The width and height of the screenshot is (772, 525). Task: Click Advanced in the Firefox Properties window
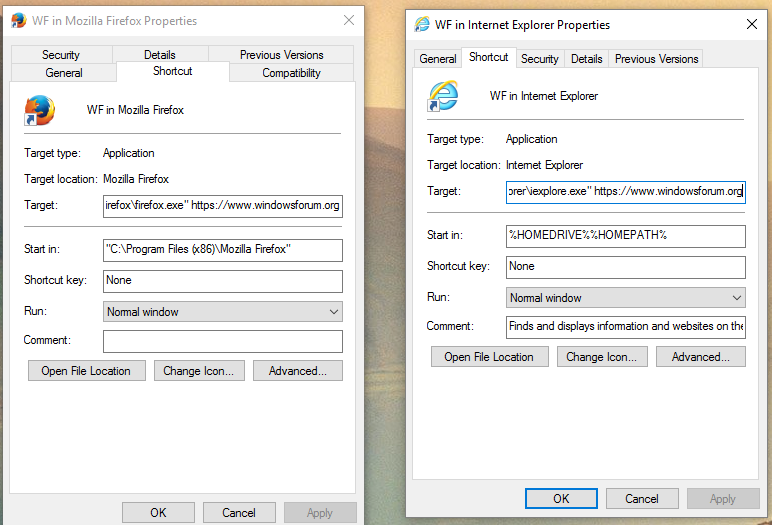(298, 371)
